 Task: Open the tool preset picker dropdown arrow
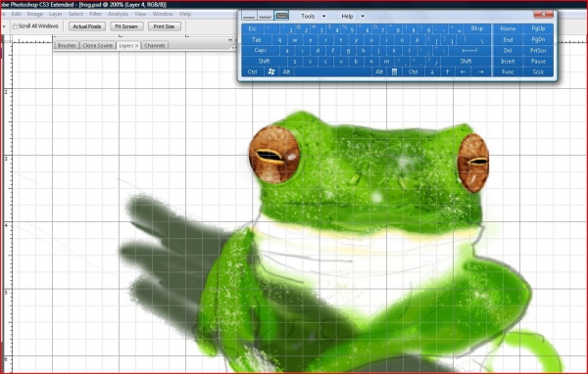pos(4,26)
